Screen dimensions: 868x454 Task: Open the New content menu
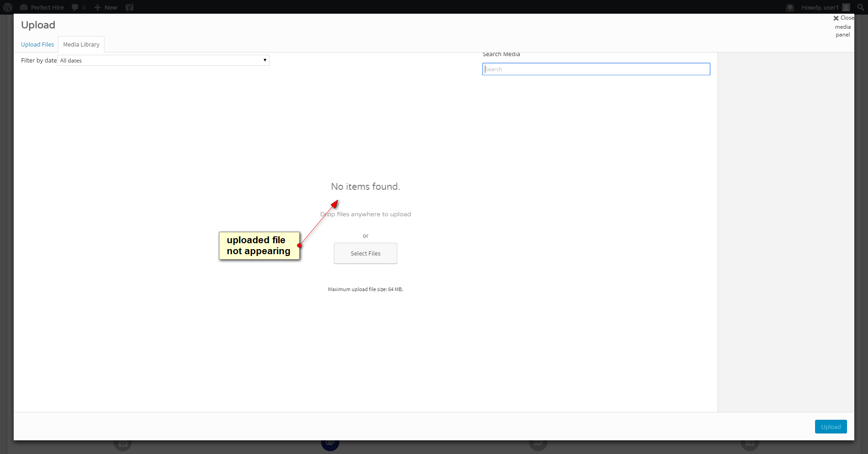pos(105,7)
